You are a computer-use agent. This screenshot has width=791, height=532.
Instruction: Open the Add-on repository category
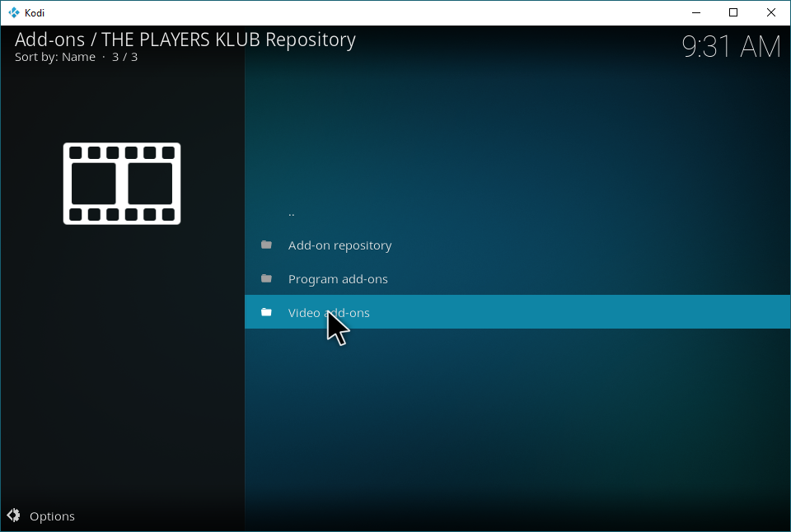(339, 245)
